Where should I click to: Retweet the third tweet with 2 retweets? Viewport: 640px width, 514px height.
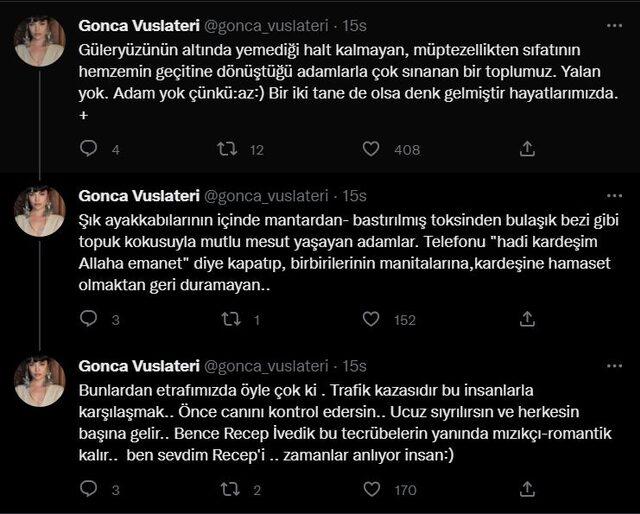(227, 490)
